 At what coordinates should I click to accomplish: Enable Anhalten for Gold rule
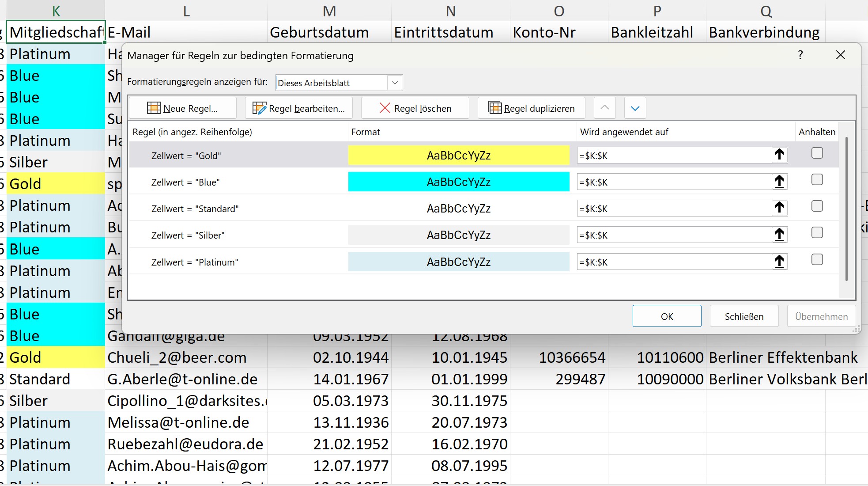click(817, 153)
